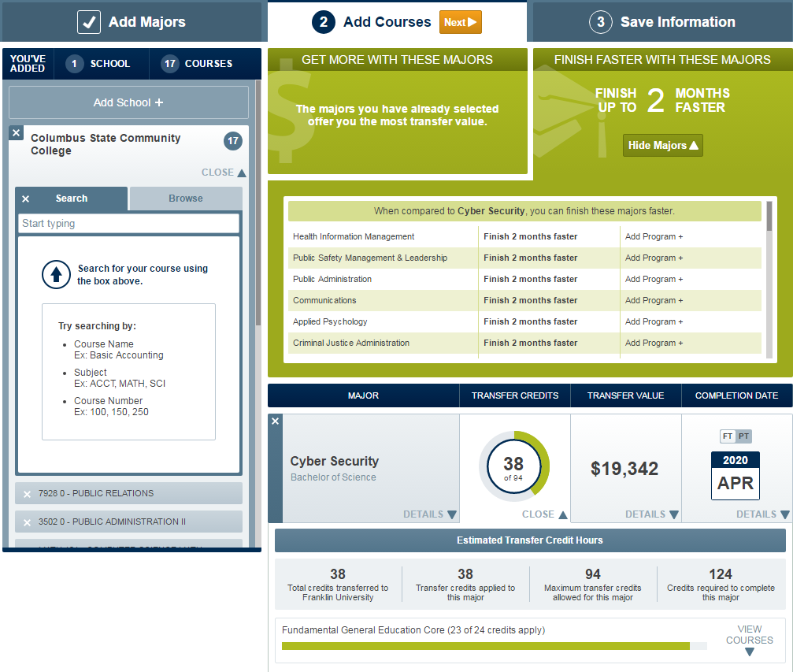Viewport: 793px width, 672px height.
Task: Click the $19,342 transfer value
Action: [624, 469]
